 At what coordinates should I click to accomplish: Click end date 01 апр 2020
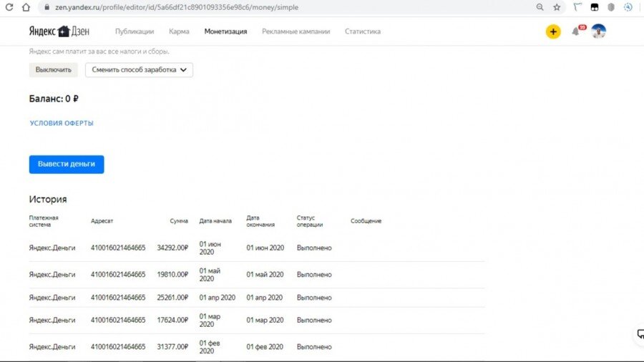pyautogui.click(x=265, y=298)
